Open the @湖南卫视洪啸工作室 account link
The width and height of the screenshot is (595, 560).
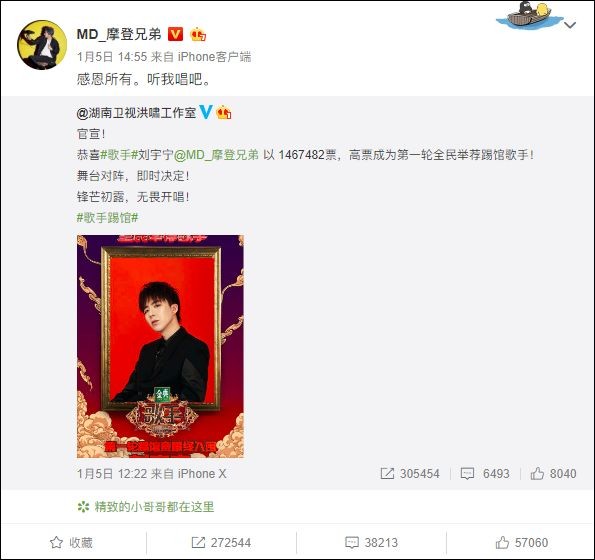[137, 113]
